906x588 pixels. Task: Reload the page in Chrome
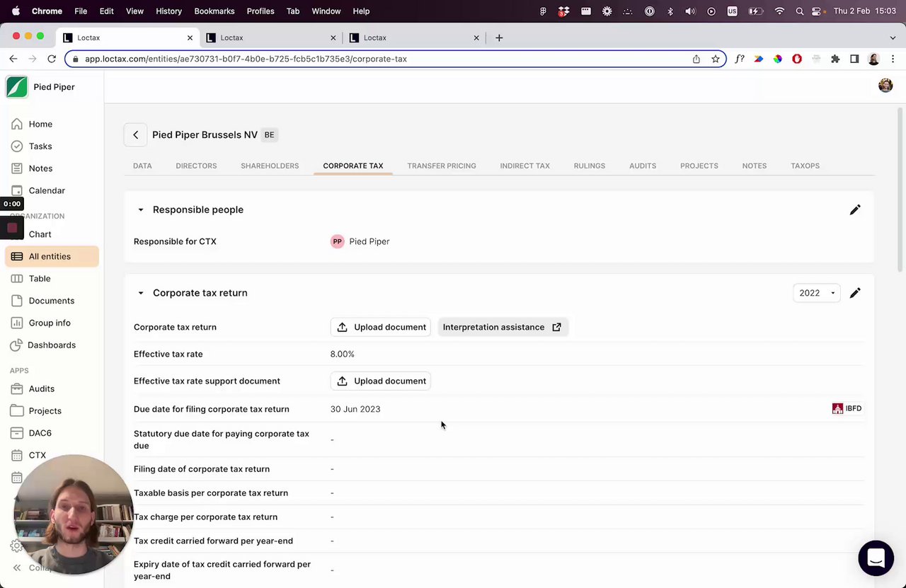[x=51, y=59]
